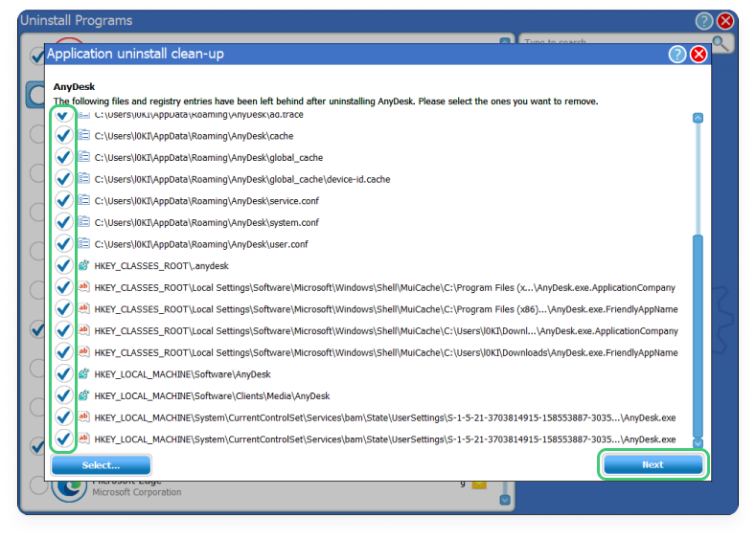Click the file icon beside system.conf
The width and height of the screenshot is (756, 540).
(84, 222)
